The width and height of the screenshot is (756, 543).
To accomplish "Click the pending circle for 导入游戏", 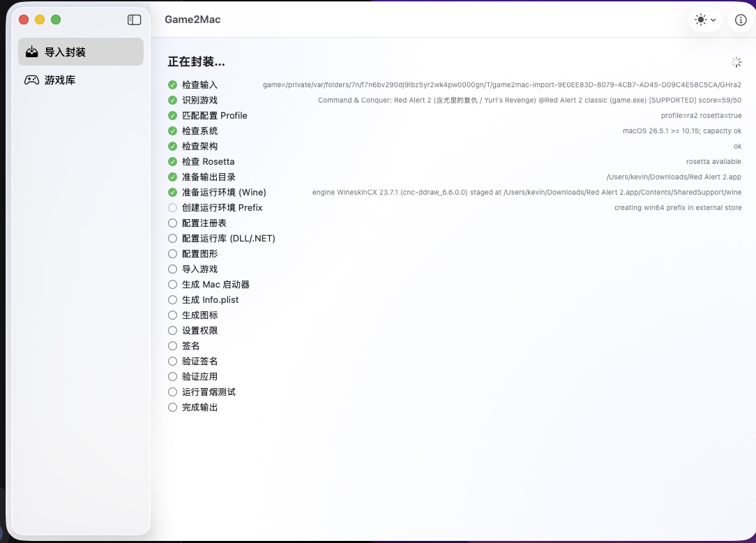I will pos(172,269).
